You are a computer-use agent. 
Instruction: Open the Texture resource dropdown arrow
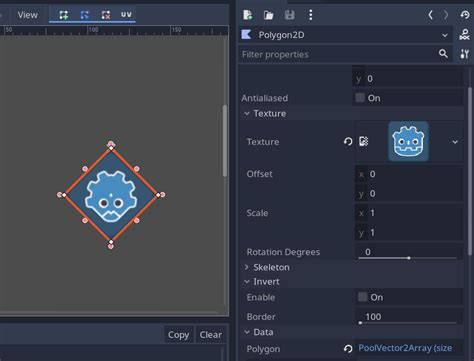point(455,142)
